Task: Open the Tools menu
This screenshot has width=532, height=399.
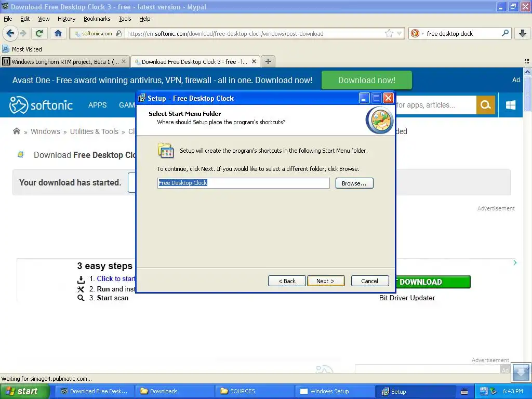Action: [125, 19]
